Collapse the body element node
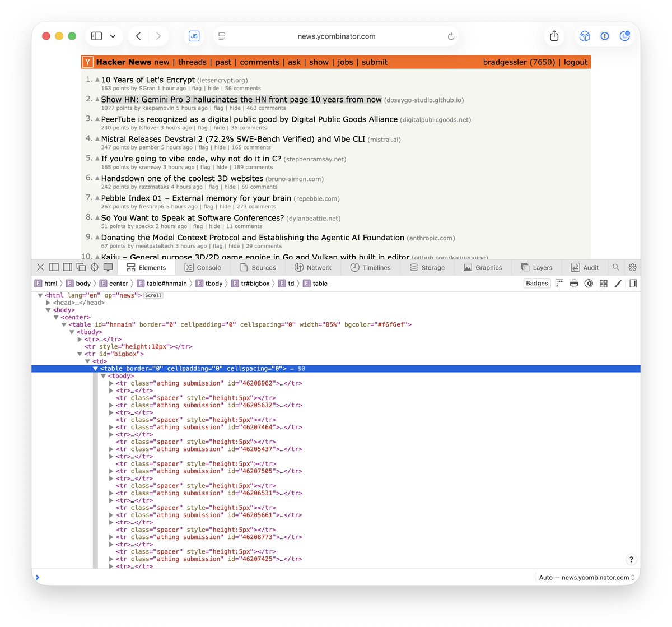This screenshot has width=672, height=627. pyautogui.click(x=48, y=310)
